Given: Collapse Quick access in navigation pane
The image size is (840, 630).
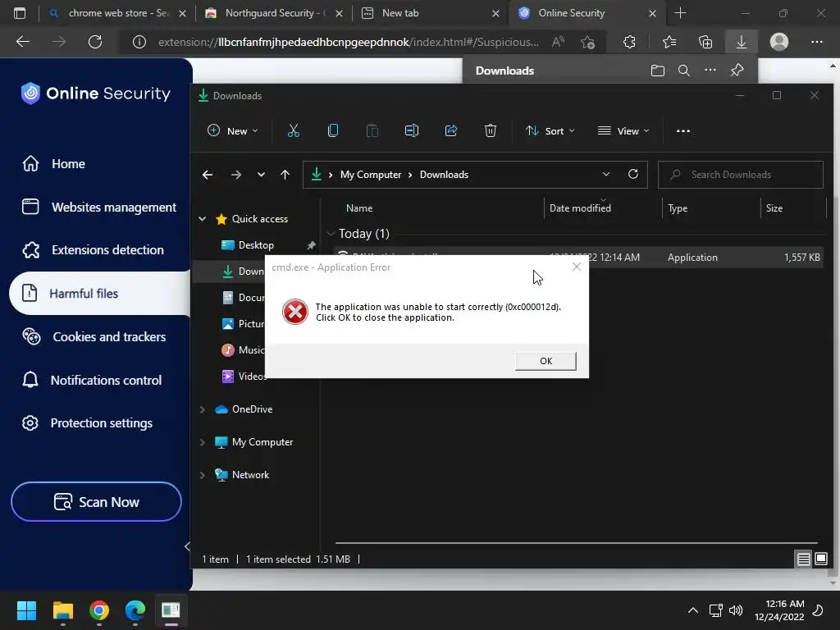Looking at the screenshot, I should tap(203, 218).
